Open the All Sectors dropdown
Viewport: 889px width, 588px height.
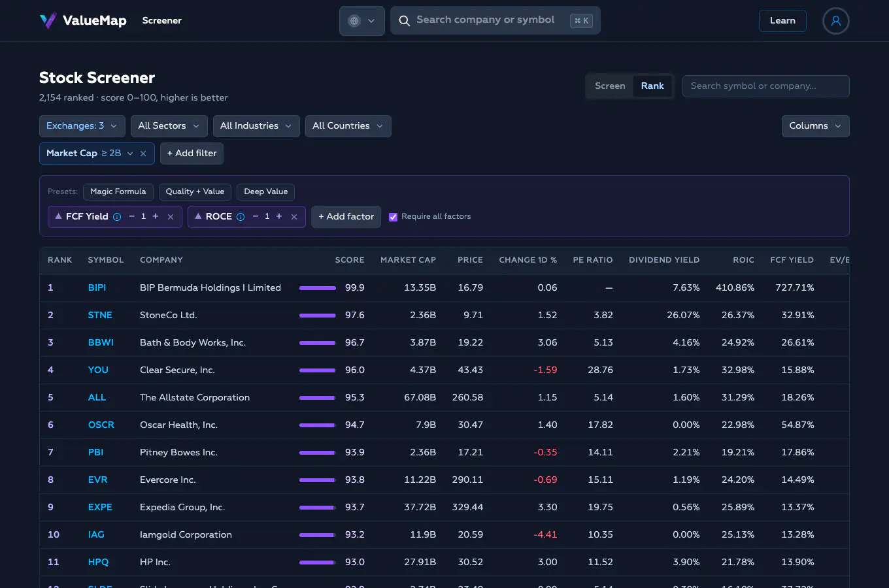point(169,126)
